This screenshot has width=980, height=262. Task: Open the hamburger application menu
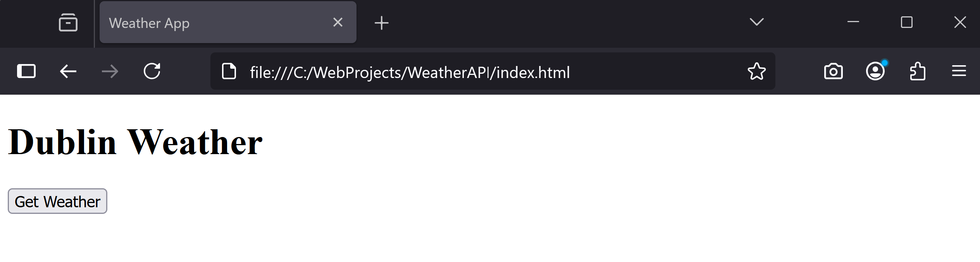(x=959, y=71)
